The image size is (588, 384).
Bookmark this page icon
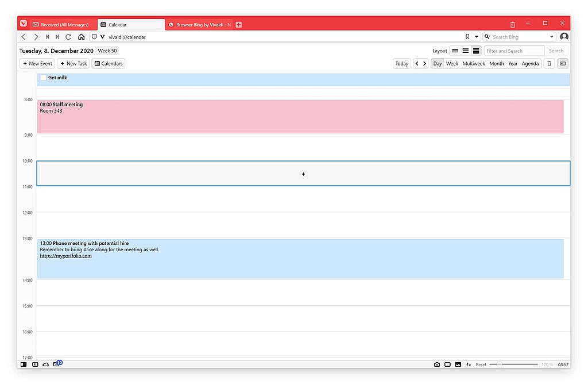467,37
